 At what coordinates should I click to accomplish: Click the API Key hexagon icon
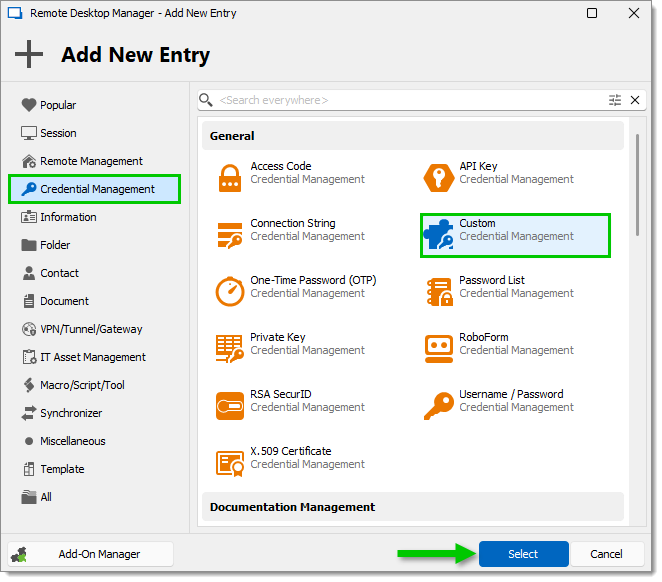[x=439, y=178]
